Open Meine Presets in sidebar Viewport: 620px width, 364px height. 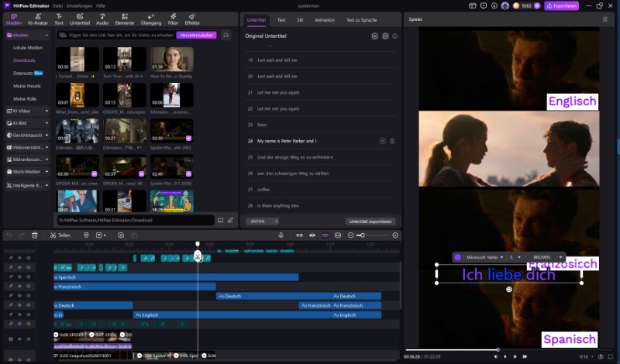click(x=26, y=86)
